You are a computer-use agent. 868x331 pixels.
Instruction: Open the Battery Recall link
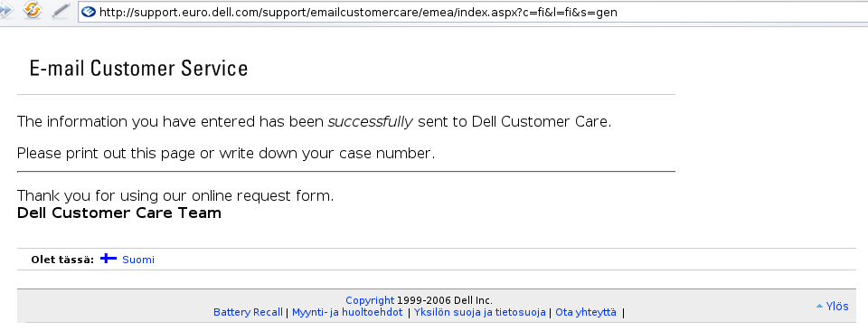[248, 312]
